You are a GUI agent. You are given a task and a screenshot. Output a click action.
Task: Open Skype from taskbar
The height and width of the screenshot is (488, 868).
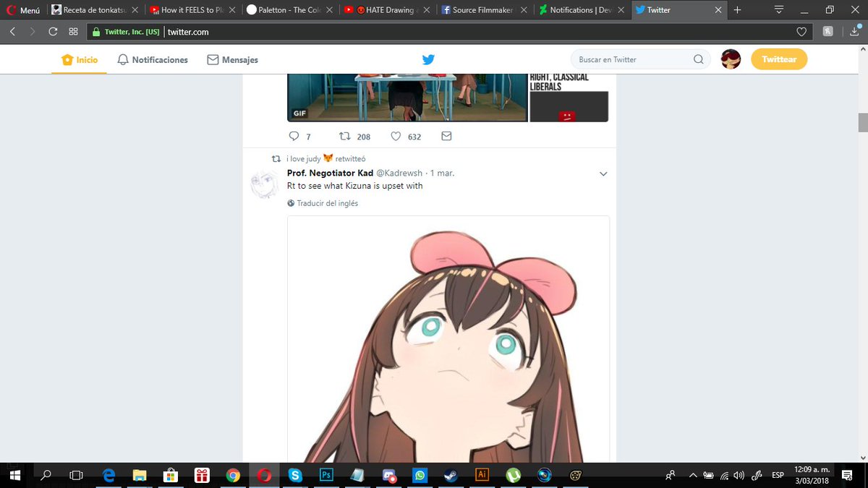pyautogui.click(x=295, y=475)
